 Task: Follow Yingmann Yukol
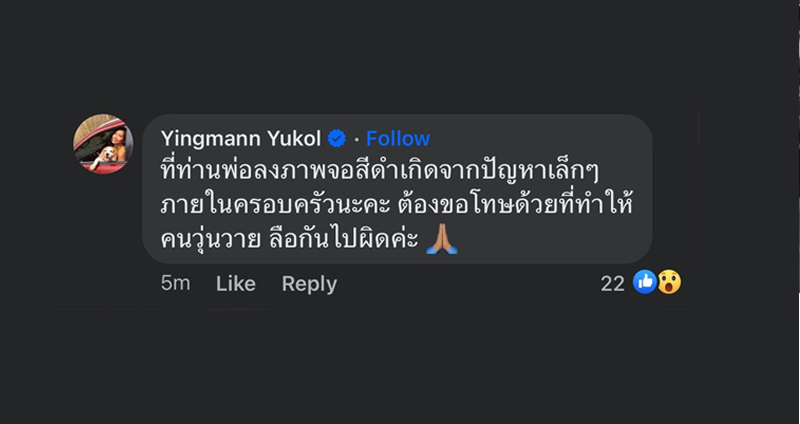pos(398,138)
